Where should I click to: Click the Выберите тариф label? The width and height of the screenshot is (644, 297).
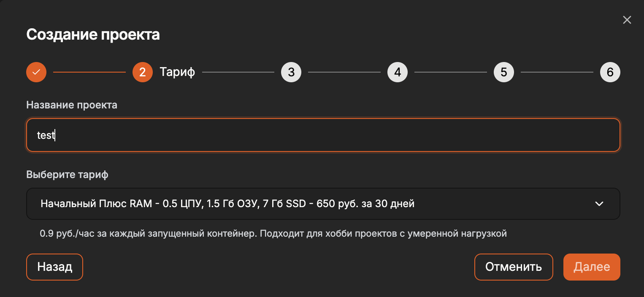coord(67,175)
